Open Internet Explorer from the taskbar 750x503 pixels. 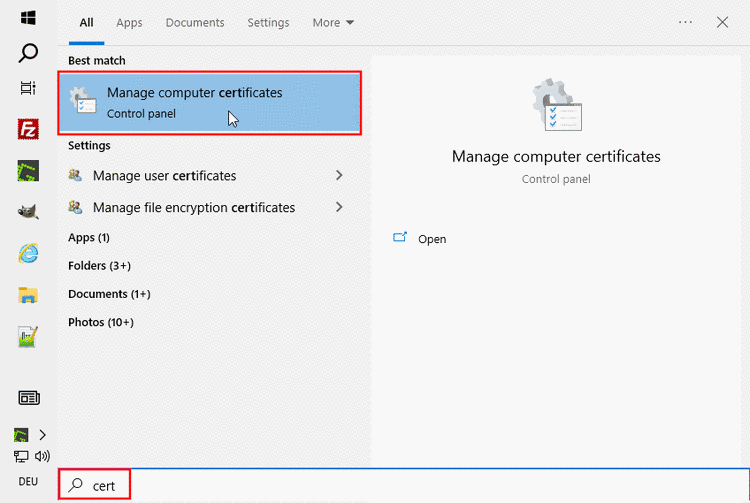click(28, 253)
